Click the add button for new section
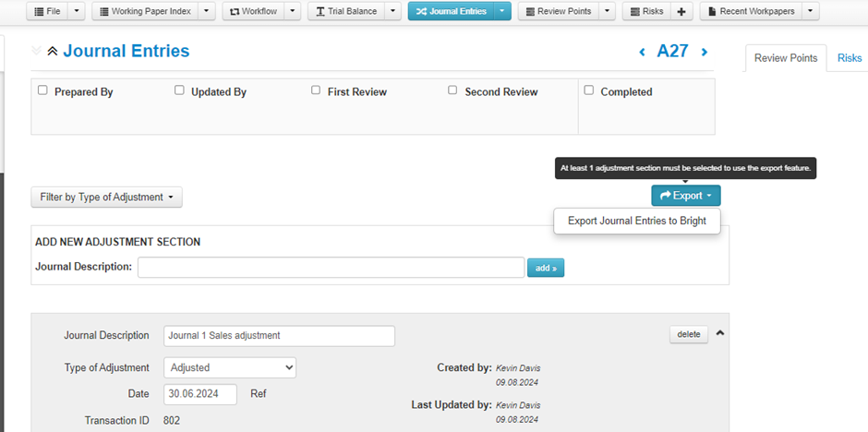 pyautogui.click(x=545, y=268)
